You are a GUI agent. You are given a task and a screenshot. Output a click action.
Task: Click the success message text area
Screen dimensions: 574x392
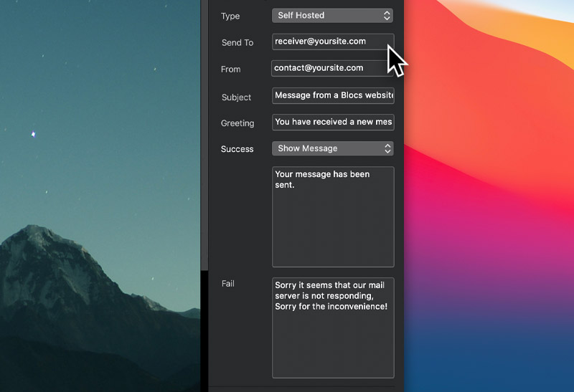(x=333, y=217)
